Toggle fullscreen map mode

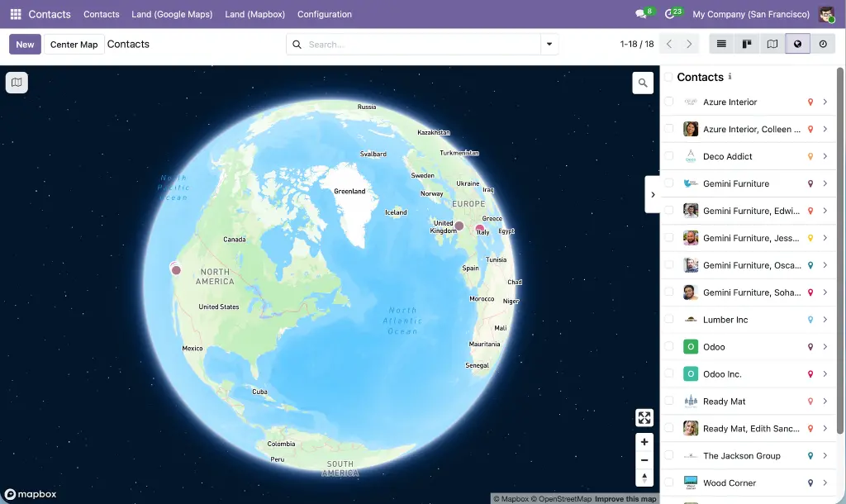(x=644, y=418)
